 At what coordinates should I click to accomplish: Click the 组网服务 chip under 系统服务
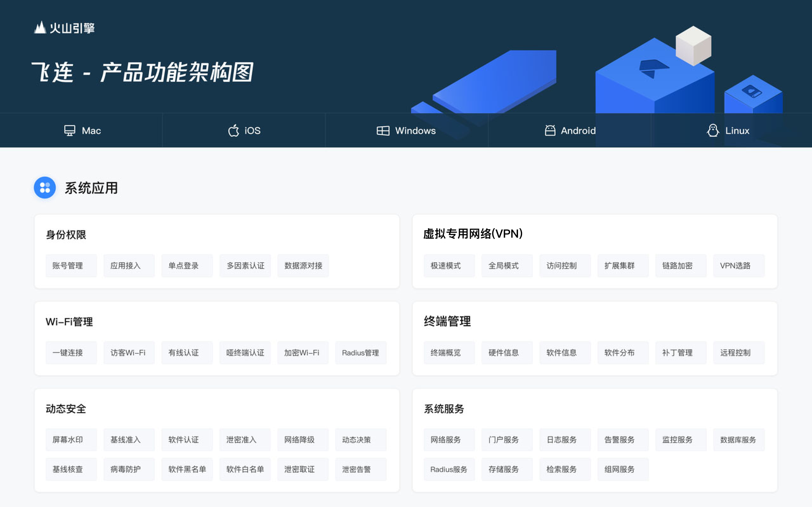(623, 469)
